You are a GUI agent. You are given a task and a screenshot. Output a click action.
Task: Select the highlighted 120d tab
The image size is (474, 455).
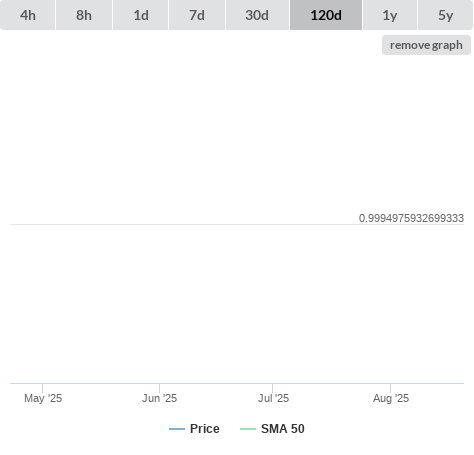(326, 15)
